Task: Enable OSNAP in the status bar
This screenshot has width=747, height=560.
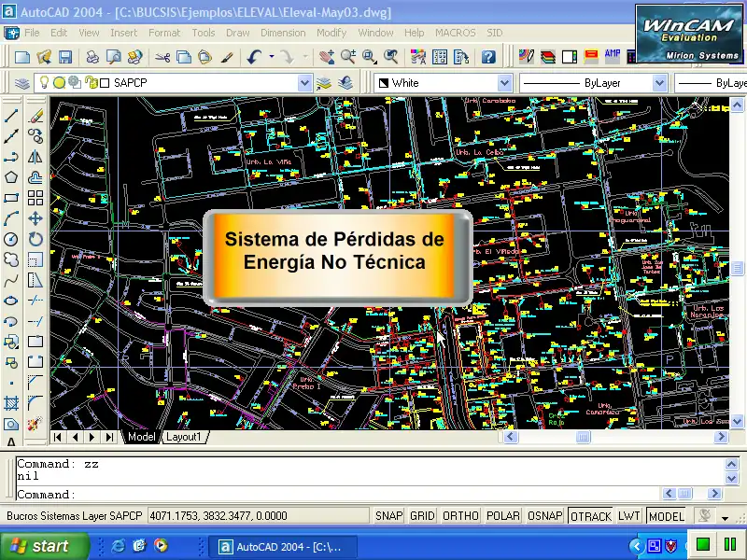Action: click(x=544, y=516)
